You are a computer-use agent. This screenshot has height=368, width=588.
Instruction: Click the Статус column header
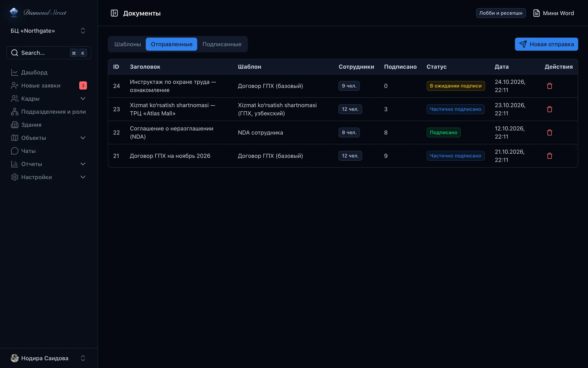point(436,67)
